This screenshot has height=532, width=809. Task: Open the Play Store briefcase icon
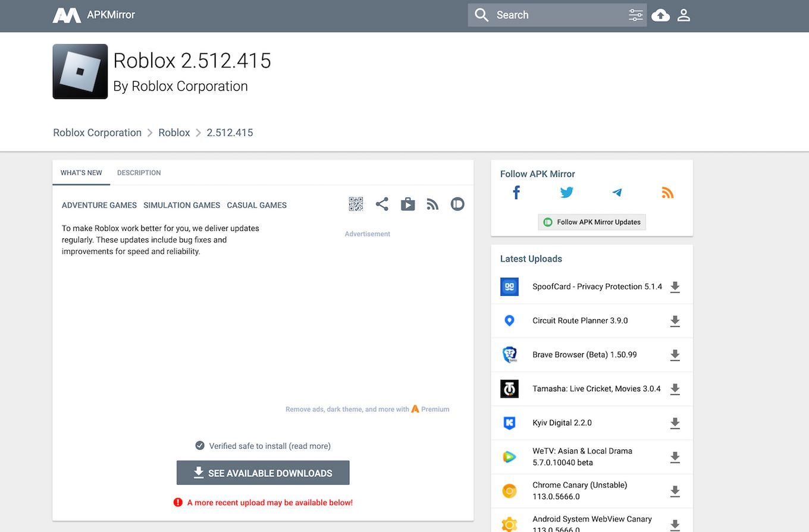(x=407, y=204)
